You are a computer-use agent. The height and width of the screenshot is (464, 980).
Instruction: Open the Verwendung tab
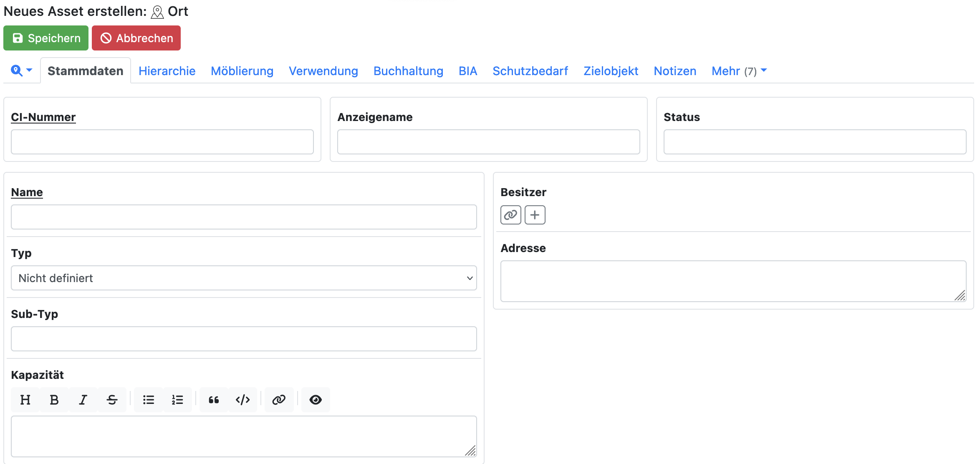[323, 71]
